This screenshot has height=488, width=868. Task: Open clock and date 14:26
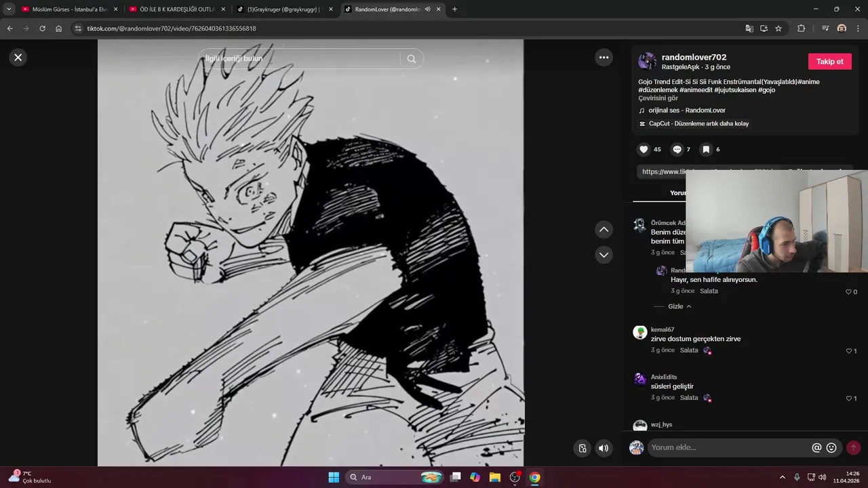point(848,477)
